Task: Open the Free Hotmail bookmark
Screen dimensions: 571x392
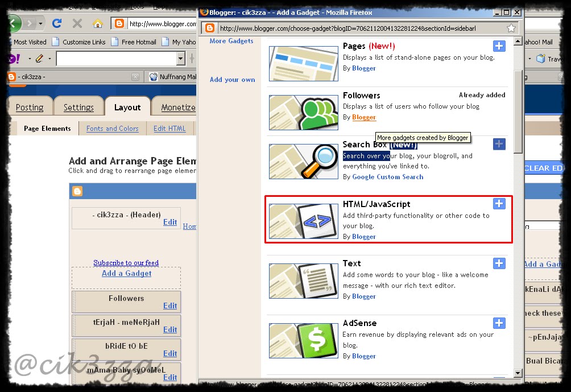Action: pyautogui.click(x=134, y=42)
